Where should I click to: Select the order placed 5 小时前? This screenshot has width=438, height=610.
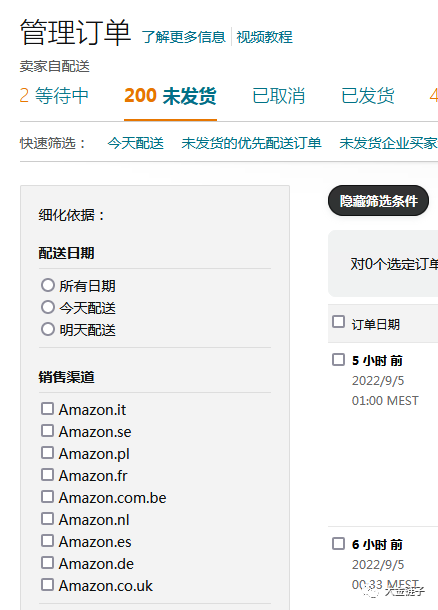338,360
